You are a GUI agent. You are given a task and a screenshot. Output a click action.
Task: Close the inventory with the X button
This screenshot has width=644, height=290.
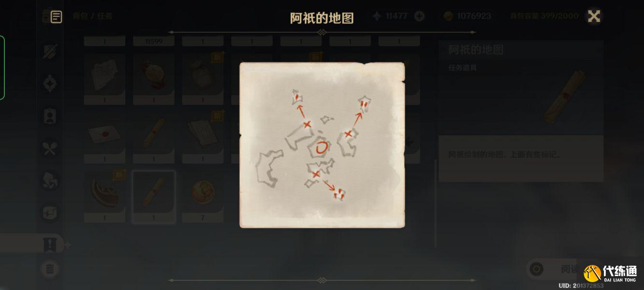(594, 16)
